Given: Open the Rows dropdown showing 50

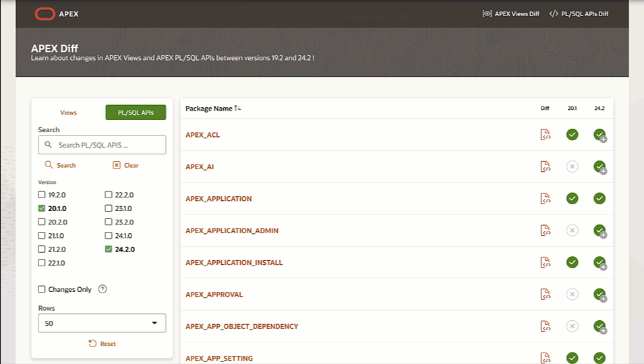Looking at the screenshot, I should coord(102,323).
